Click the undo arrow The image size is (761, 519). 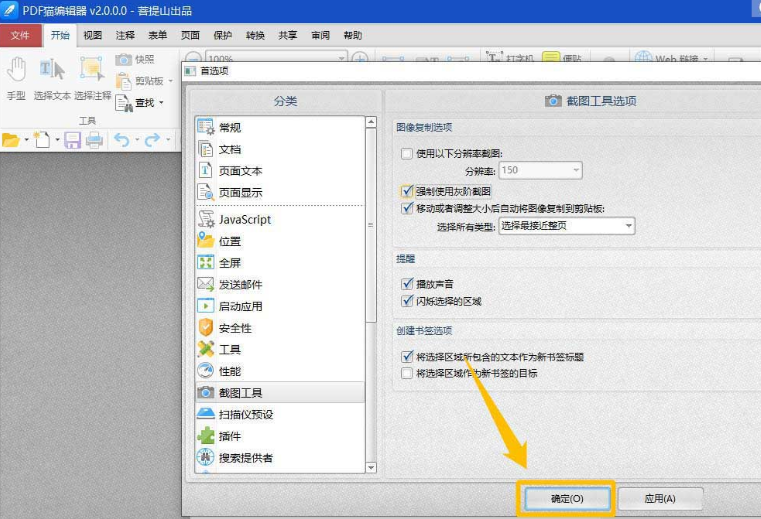[122, 140]
